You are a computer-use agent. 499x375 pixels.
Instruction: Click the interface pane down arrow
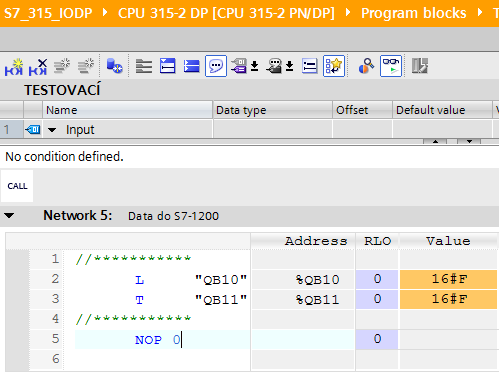(469, 142)
